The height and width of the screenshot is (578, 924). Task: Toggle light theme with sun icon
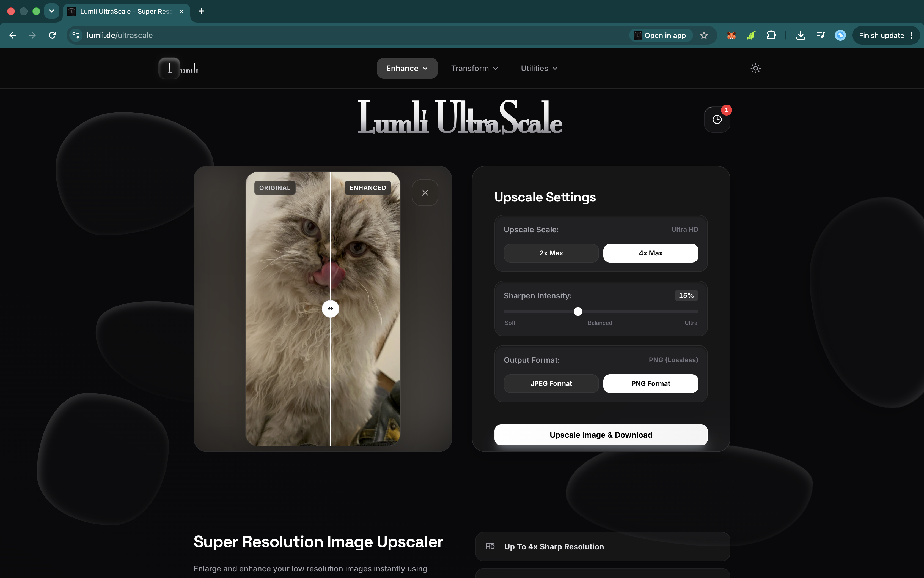pos(756,69)
